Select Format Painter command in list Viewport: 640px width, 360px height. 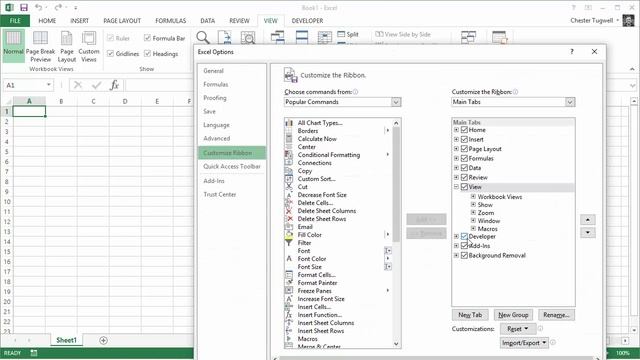tap(318, 282)
